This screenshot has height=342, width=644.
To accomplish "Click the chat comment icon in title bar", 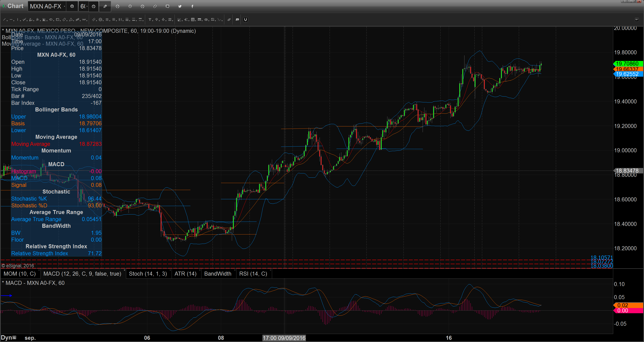I will (167, 6).
